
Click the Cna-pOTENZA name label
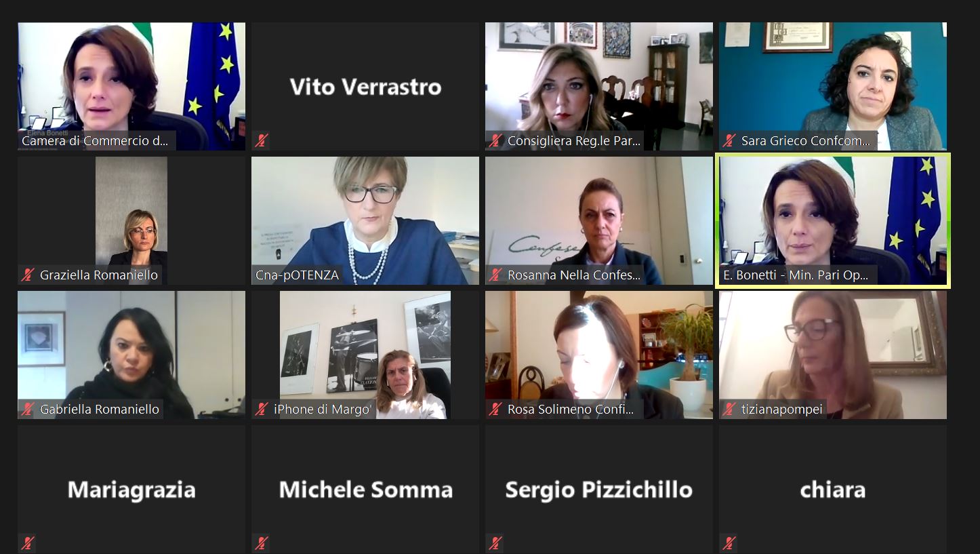(297, 275)
